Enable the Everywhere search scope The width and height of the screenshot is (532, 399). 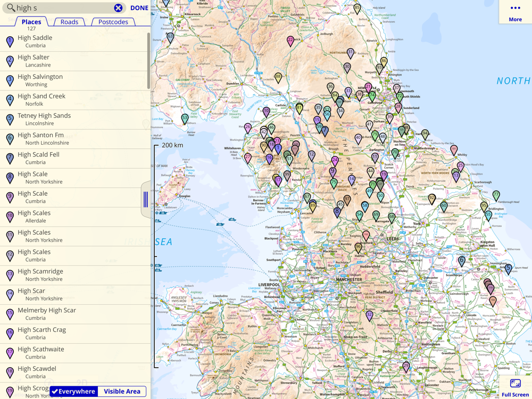74,392
